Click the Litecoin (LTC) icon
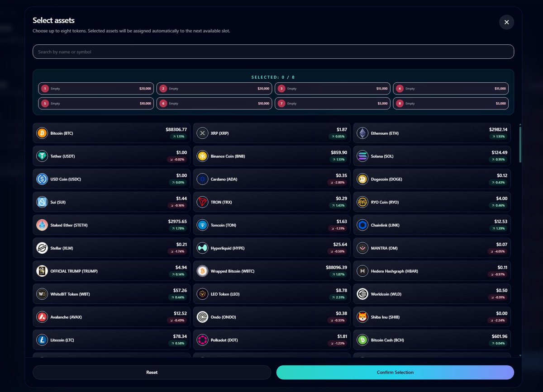This screenshot has height=392, width=543. click(x=42, y=340)
